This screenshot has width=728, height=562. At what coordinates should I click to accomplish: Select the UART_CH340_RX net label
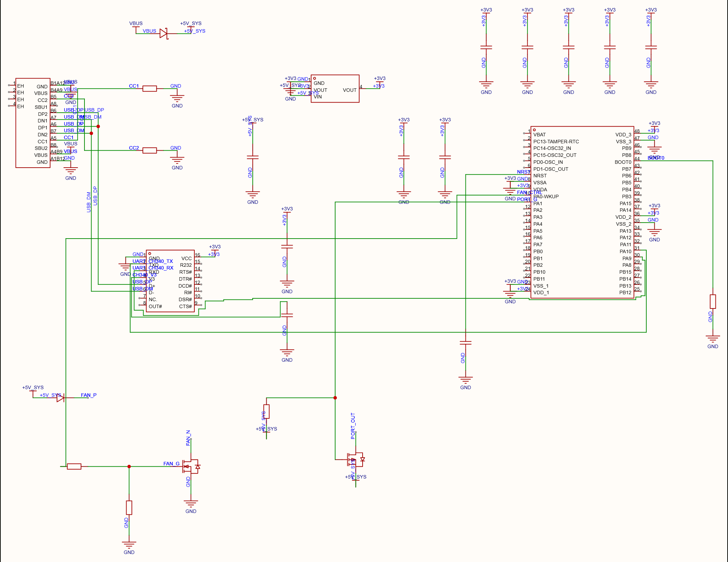coord(153,268)
